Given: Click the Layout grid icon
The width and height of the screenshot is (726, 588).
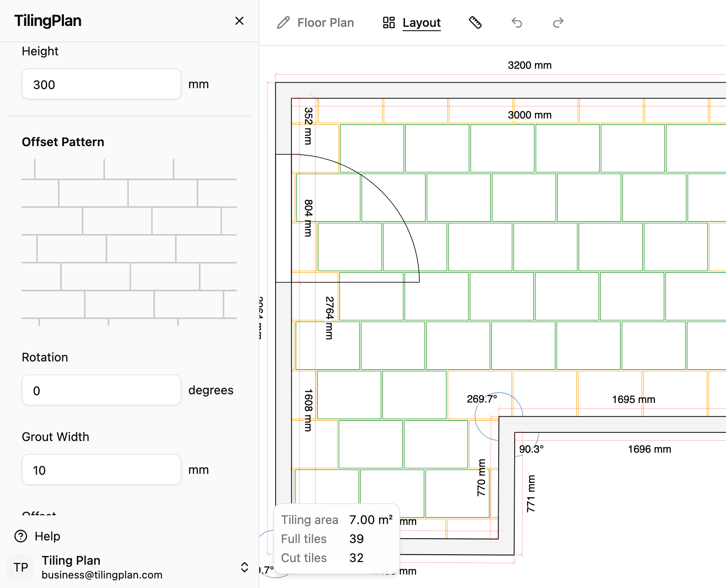Looking at the screenshot, I should [389, 22].
